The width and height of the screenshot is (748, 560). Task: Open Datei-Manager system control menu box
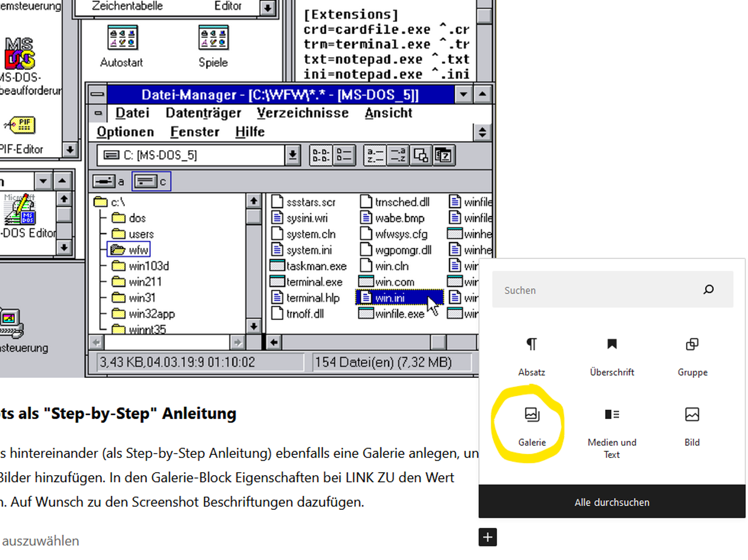(98, 94)
